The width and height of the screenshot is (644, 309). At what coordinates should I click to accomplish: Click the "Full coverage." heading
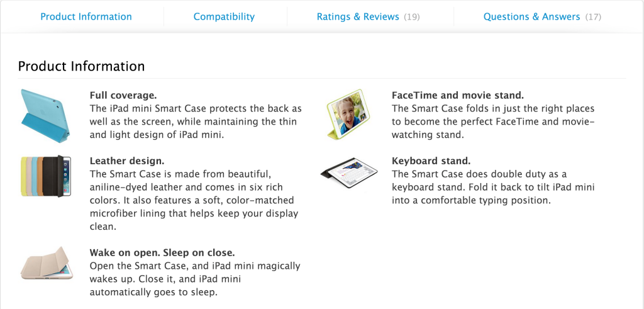click(x=123, y=96)
